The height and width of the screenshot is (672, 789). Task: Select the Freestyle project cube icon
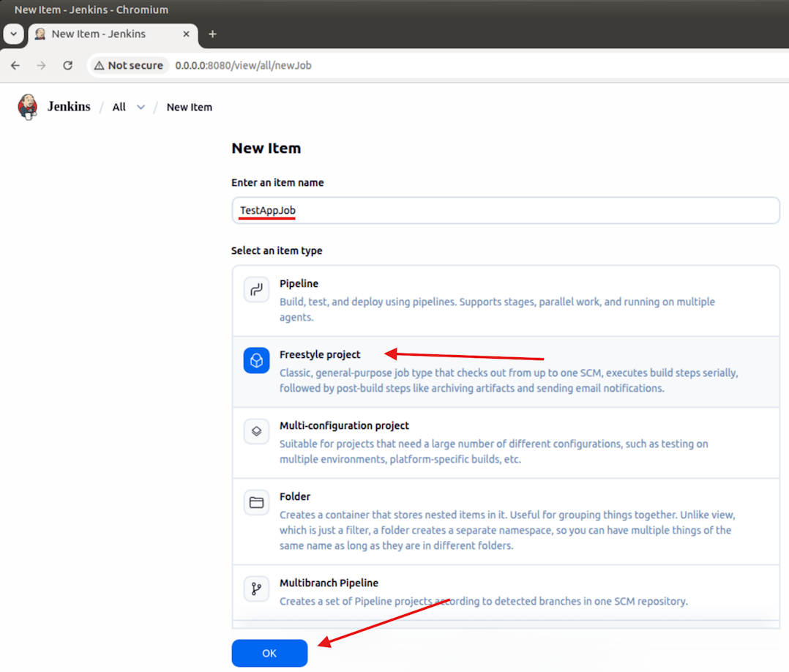[256, 361]
